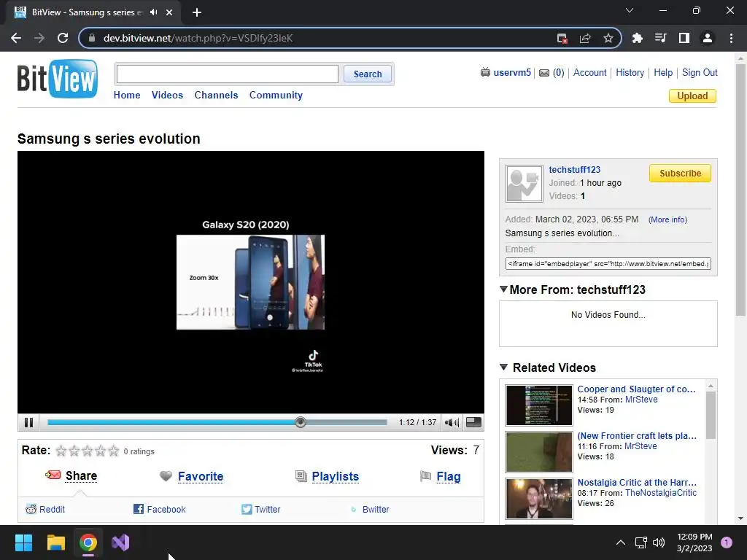Open the Videos menu item

pos(167,95)
